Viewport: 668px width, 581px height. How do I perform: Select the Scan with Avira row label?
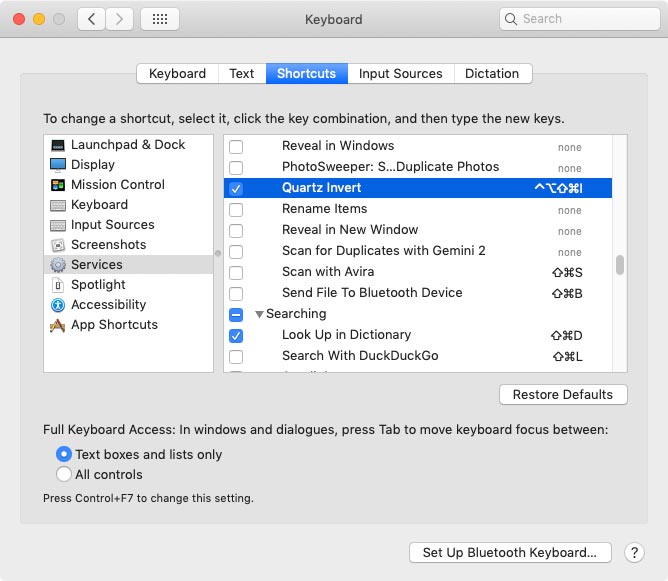pyautogui.click(x=328, y=272)
